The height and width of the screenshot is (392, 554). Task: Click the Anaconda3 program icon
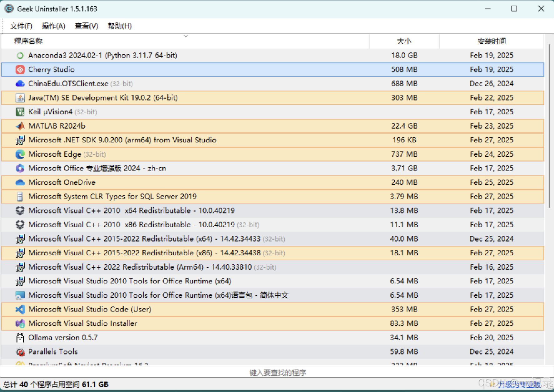click(20, 56)
